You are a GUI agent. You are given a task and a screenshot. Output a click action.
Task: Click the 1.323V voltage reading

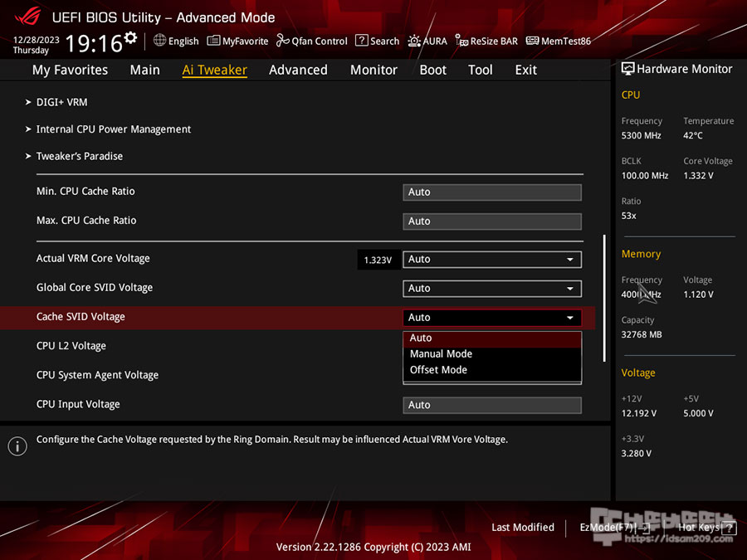(378, 260)
